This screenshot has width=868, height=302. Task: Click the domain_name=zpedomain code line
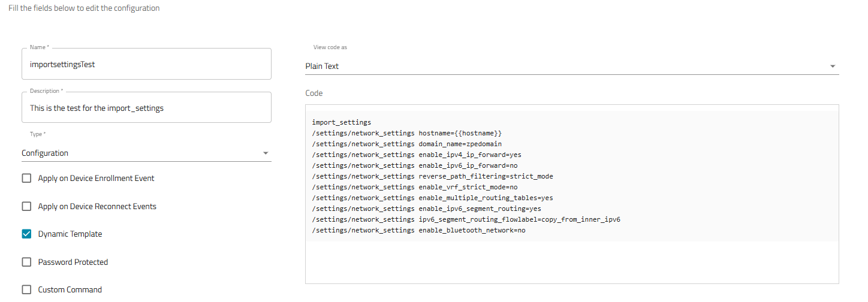point(406,144)
